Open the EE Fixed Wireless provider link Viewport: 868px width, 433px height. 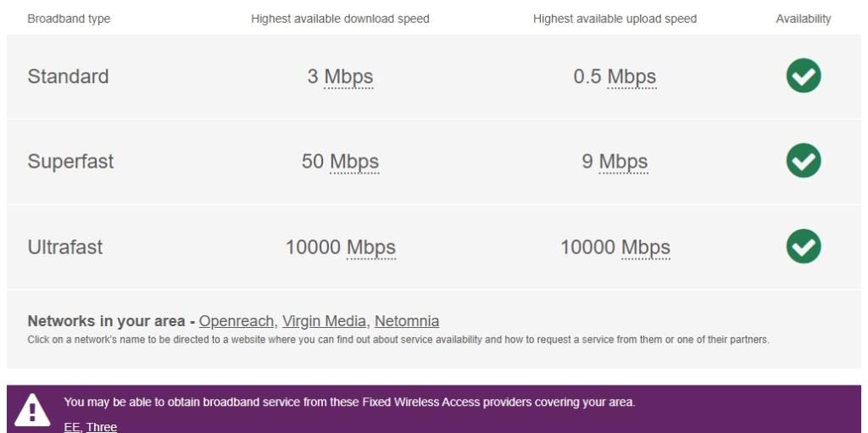coord(72,427)
